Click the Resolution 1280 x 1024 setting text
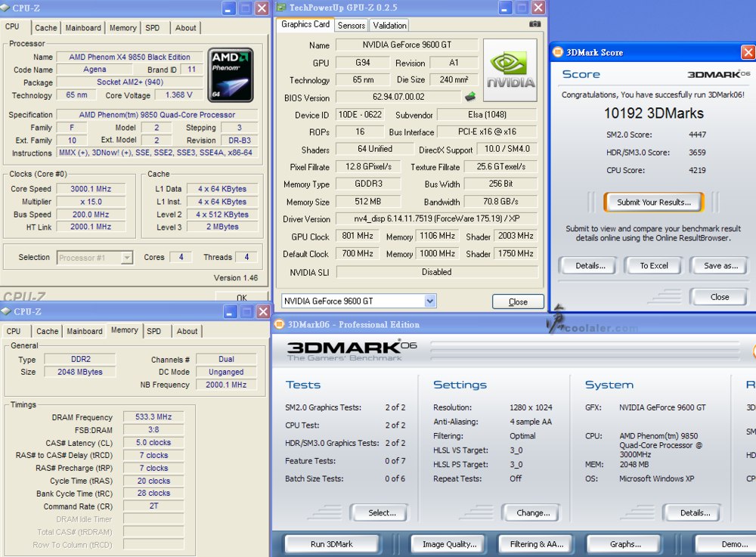 click(x=531, y=407)
